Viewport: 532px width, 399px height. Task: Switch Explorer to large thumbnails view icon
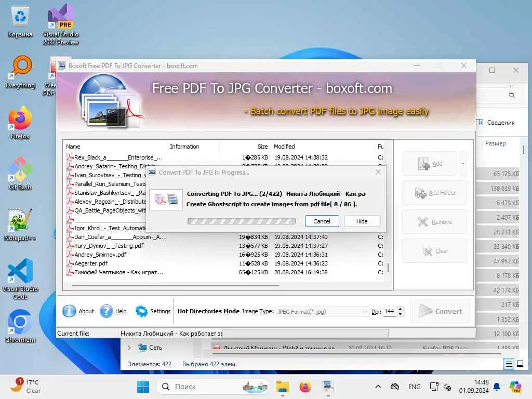click(x=520, y=364)
